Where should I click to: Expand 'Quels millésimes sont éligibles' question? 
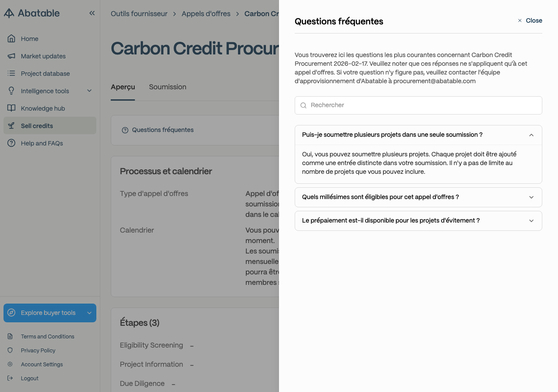(x=418, y=197)
